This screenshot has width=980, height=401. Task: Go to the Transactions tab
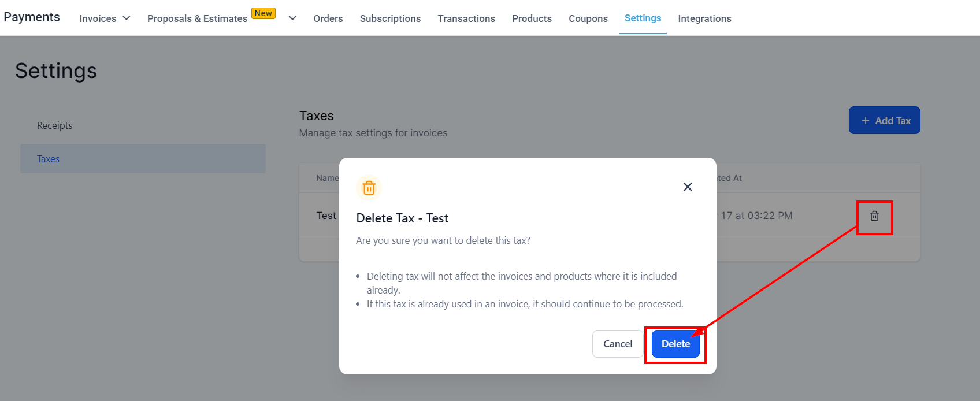click(466, 18)
